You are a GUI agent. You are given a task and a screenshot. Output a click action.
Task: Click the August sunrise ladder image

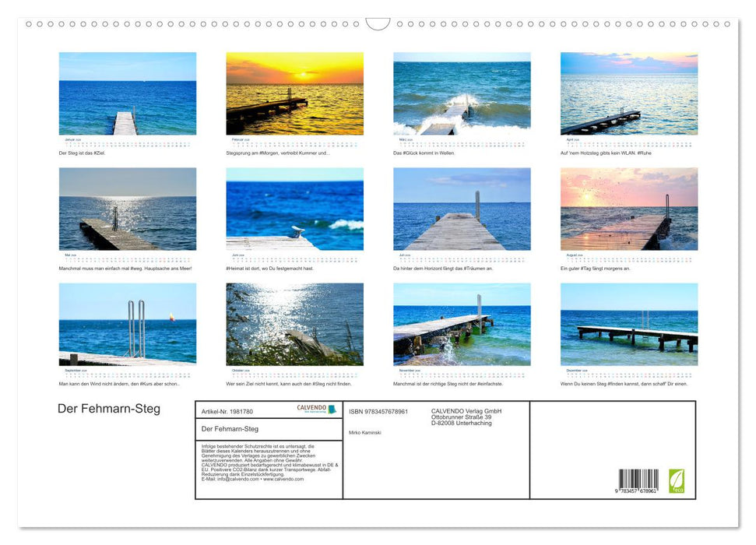point(629,209)
